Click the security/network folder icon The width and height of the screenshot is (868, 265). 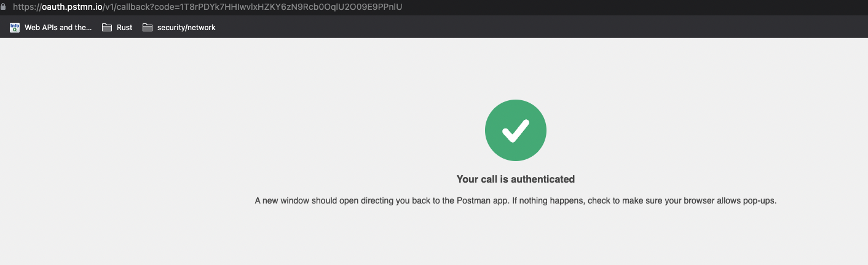pyautogui.click(x=147, y=27)
